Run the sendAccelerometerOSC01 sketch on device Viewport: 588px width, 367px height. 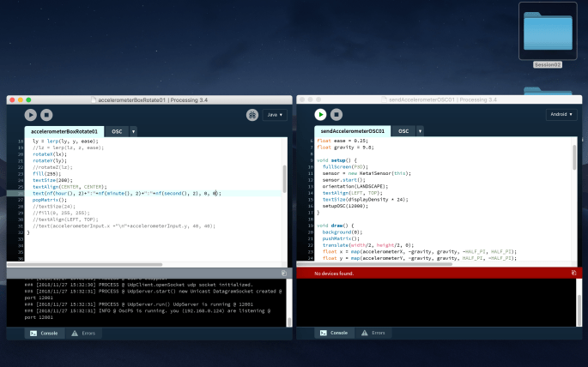pos(321,115)
